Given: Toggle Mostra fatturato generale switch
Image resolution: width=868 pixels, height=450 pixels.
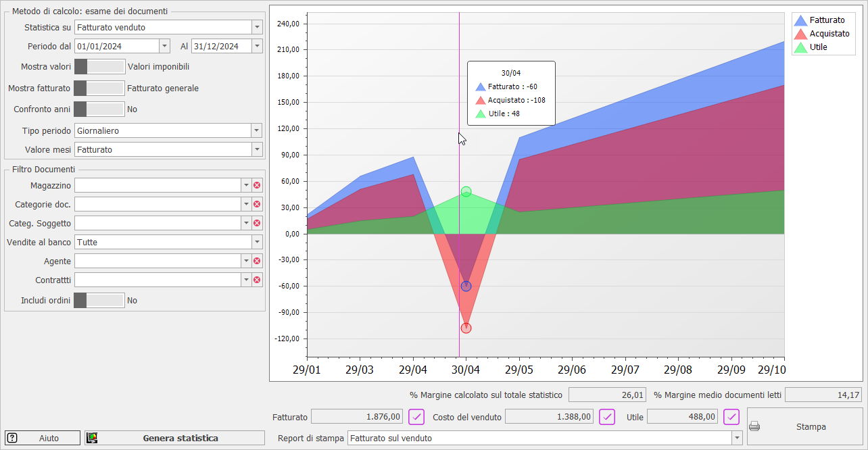Looking at the screenshot, I should click(99, 88).
